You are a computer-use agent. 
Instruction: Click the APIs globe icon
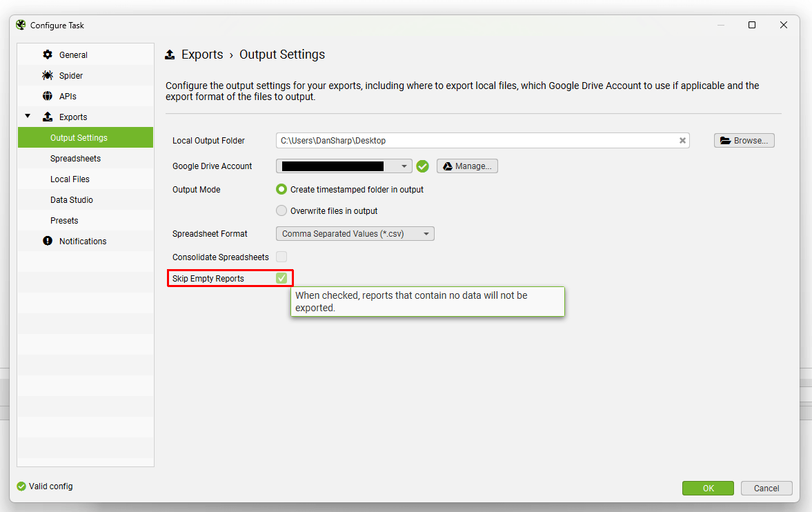pyautogui.click(x=48, y=96)
